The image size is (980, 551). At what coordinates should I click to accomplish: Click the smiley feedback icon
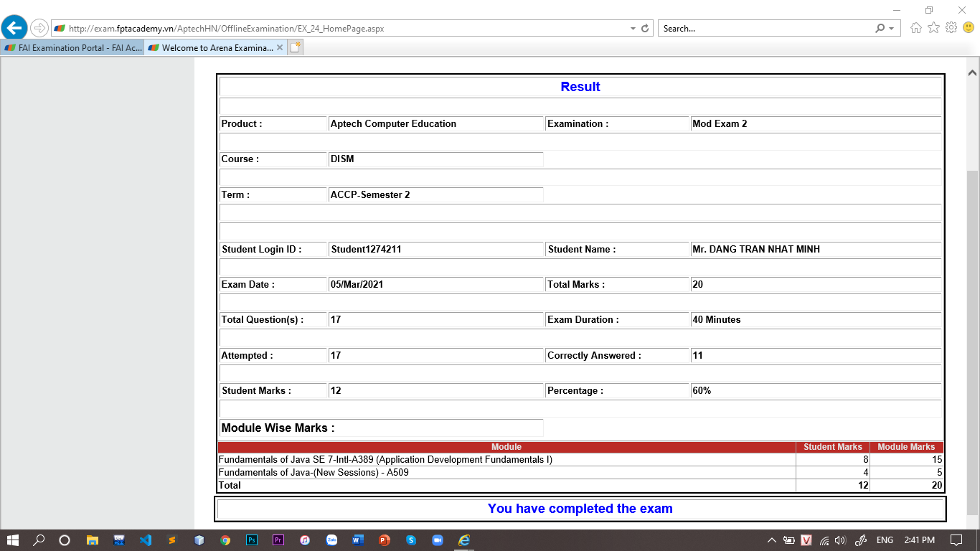(x=969, y=28)
